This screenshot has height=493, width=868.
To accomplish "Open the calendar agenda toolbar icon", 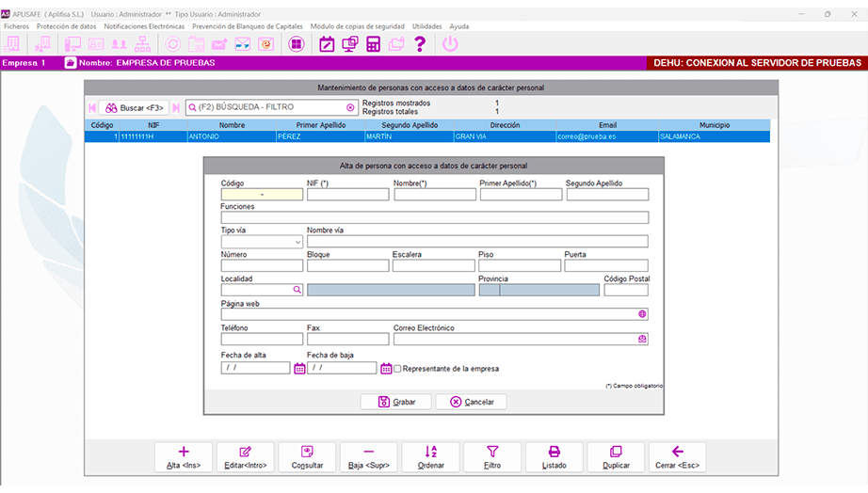I will pos(328,44).
